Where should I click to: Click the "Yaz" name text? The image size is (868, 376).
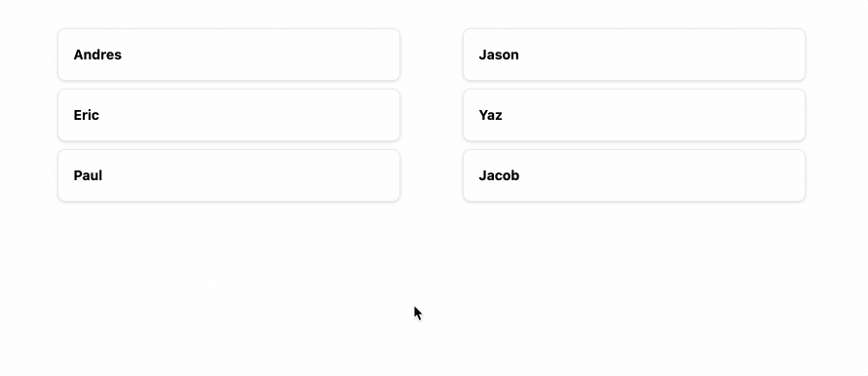[x=490, y=115]
